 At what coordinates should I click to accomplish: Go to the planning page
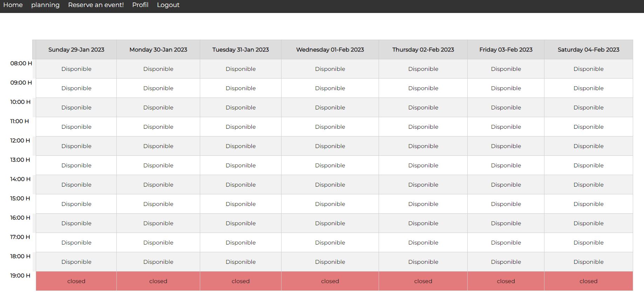(x=45, y=5)
